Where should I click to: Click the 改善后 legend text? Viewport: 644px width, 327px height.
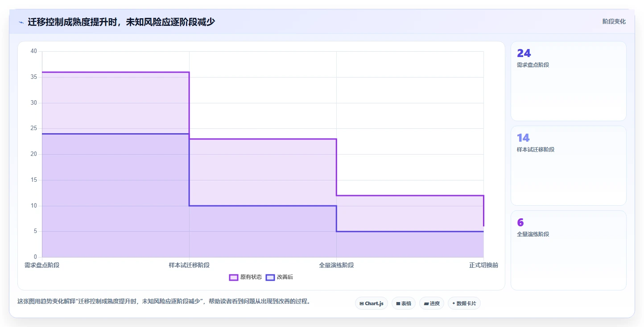285,277
